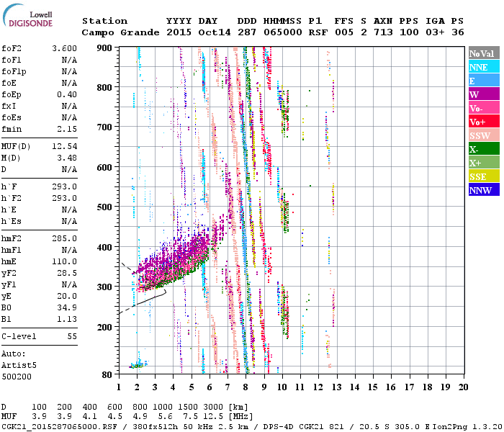Click the foEp value 0.40
Screen dimensions: 504x432
pyautogui.click(x=67, y=94)
